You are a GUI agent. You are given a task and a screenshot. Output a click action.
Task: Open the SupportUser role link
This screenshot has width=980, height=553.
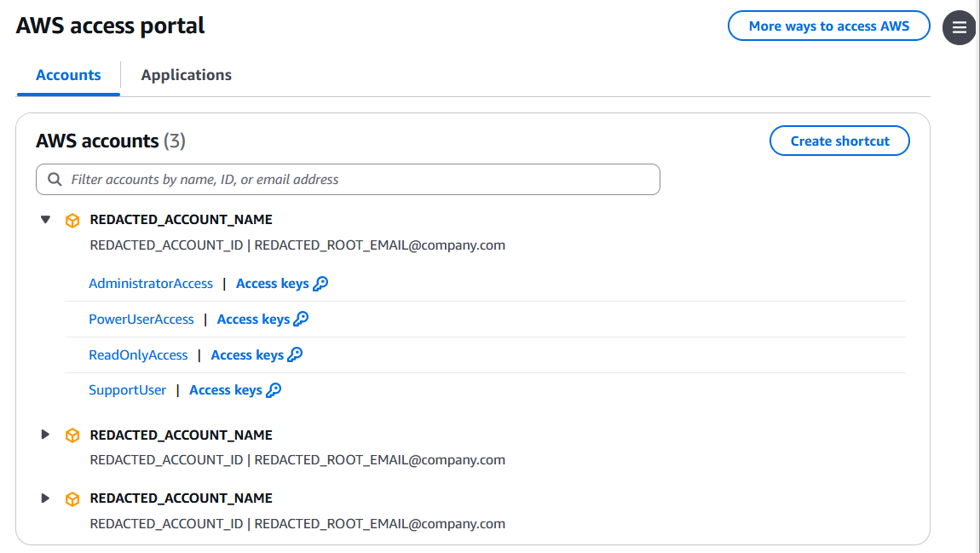pyautogui.click(x=128, y=390)
